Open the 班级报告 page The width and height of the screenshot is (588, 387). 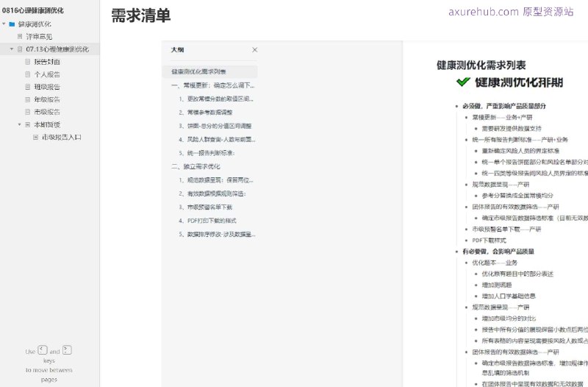tap(47, 87)
